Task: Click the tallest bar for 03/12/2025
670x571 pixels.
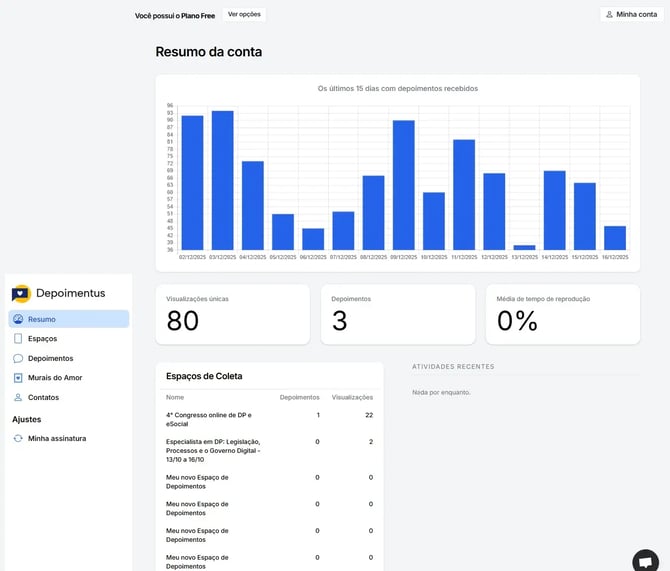Action: [x=222, y=180]
